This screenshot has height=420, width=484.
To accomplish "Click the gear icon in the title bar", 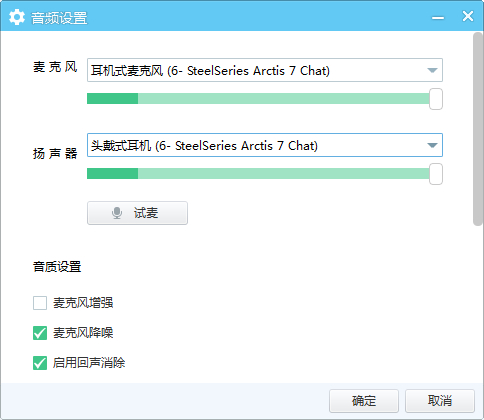I will (17, 17).
